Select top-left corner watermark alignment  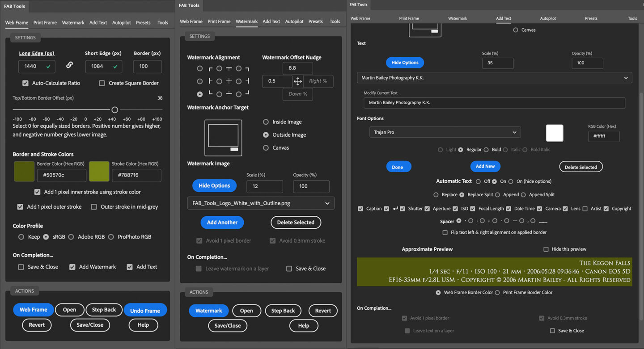tap(199, 69)
